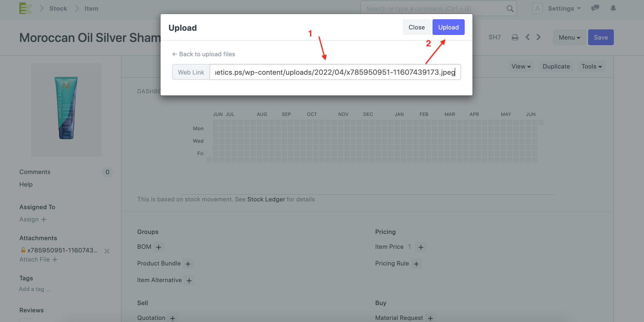
Task: Click the print icon
Action: click(x=515, y=37)
